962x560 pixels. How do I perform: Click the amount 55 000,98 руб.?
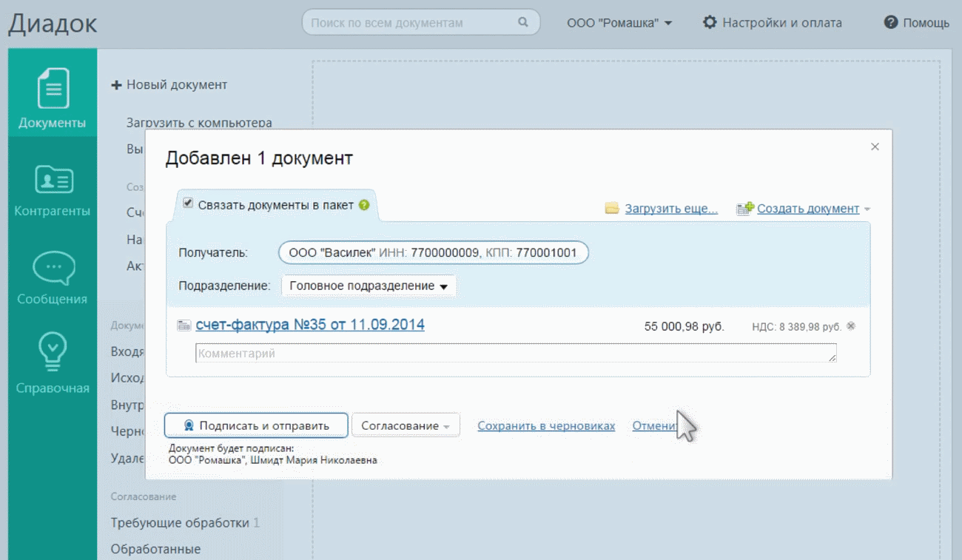coord(684,326)
